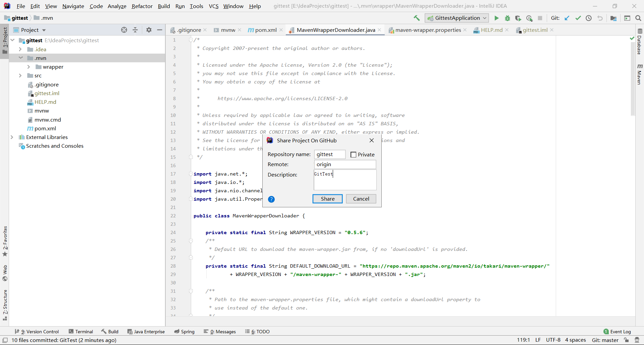Click the Stop square icon

click(540, 18)
